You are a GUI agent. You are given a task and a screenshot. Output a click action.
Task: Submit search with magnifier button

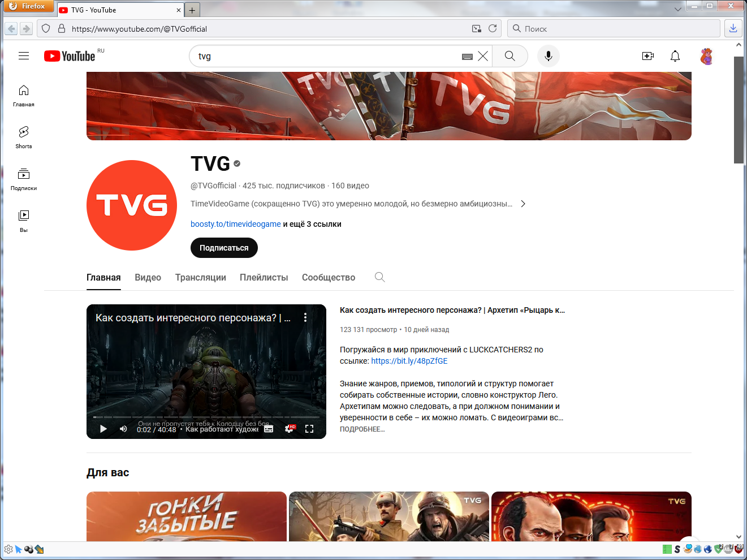coord(510,56)
